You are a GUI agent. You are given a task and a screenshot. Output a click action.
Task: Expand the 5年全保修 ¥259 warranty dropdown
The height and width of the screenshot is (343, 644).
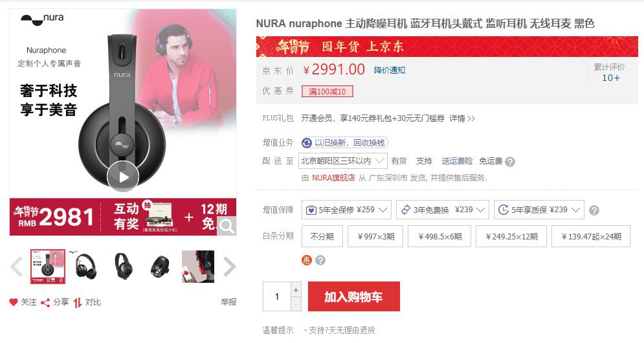point(346,210)
